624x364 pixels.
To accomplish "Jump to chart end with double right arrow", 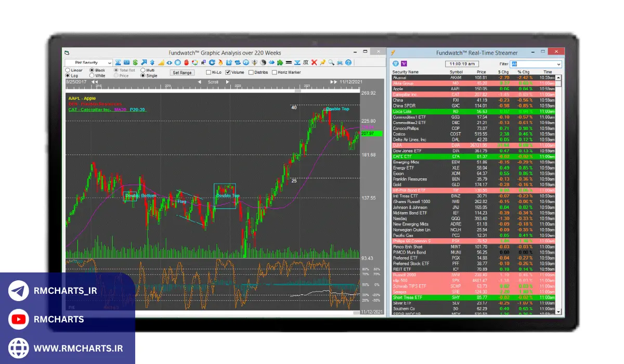I will tap(333, 82).
